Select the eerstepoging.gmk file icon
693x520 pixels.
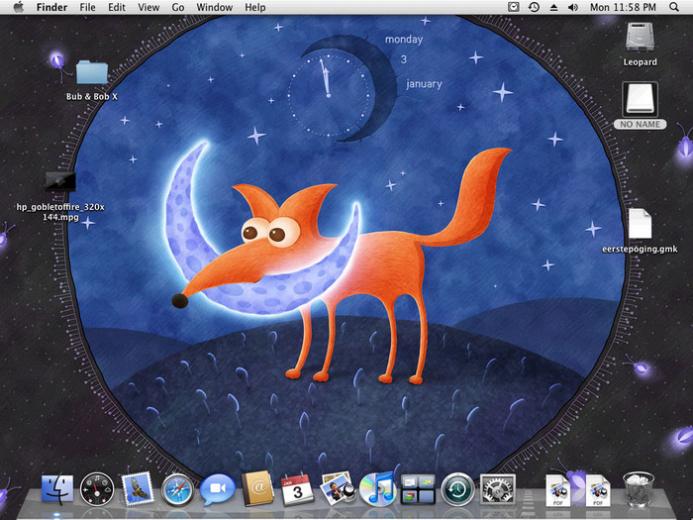640,224
